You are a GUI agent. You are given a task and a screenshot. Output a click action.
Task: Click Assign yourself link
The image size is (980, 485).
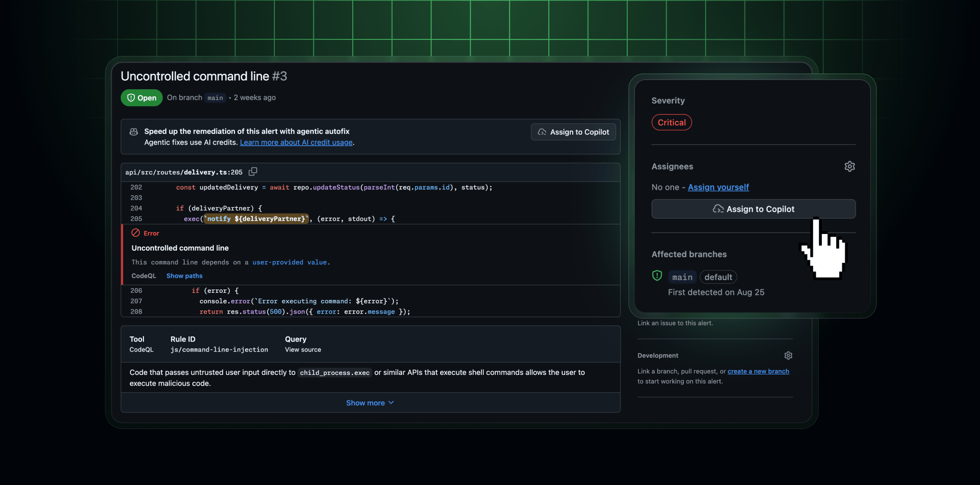click(718, 187)
